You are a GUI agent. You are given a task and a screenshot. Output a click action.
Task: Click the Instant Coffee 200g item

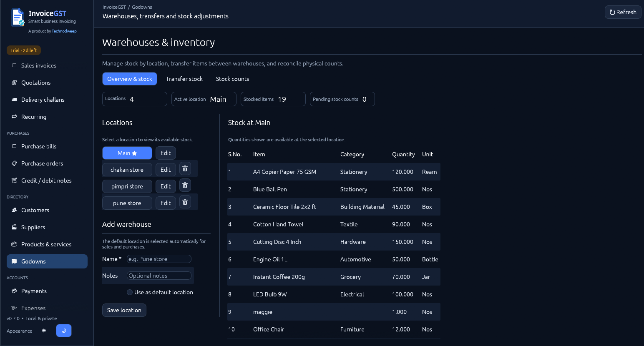coord(279,277)
